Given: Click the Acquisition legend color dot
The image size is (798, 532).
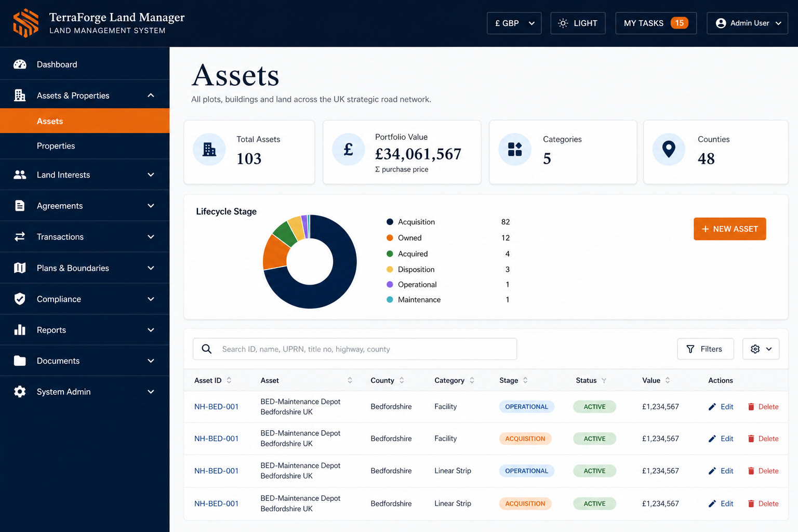Looking at the screenshot, I should (390, 222).
